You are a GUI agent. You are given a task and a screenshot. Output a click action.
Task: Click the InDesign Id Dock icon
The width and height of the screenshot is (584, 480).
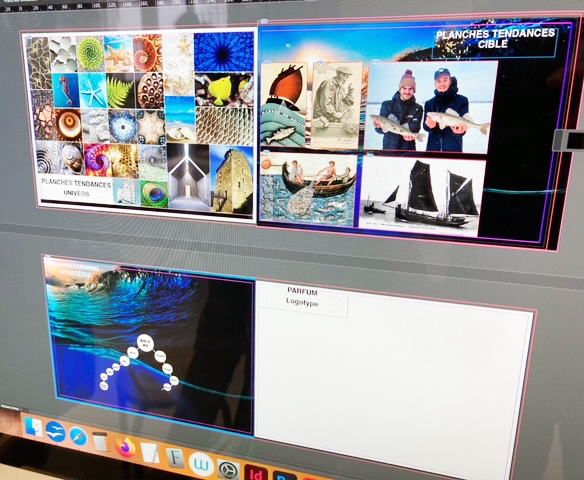pos(256,473)
